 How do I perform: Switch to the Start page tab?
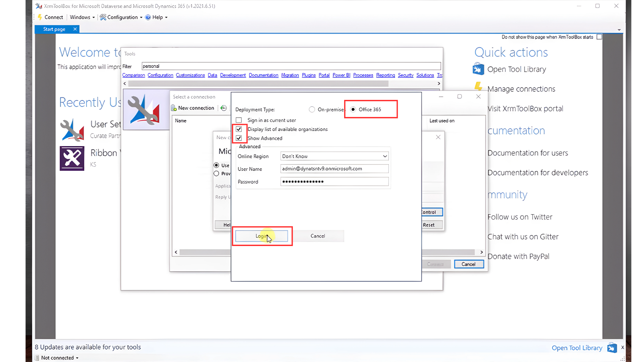[54, 29]
